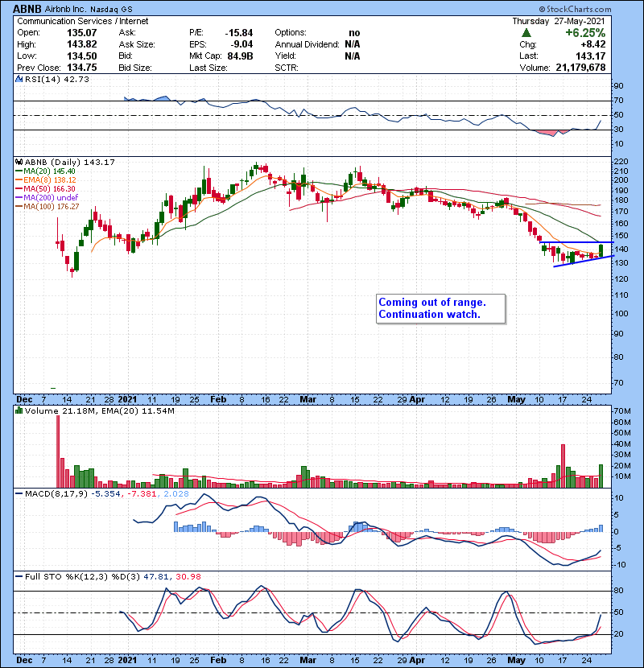Click the P/E value -15.84
Image resolution: width=644 pixels, height=668 pixels.
(x=238, y=33)
